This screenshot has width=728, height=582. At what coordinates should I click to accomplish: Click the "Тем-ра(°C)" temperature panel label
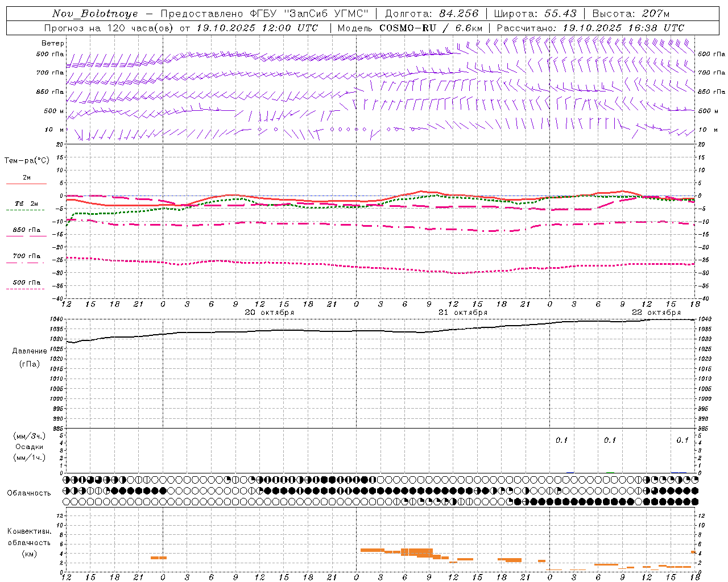pyautogui.click(x=27, y=161)
